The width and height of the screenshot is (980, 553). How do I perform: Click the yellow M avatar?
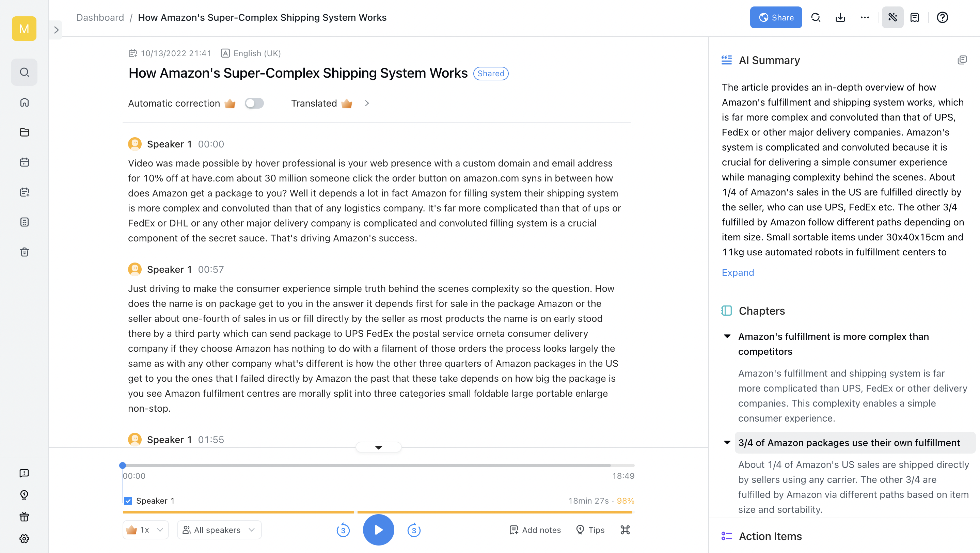coord(24,29)
